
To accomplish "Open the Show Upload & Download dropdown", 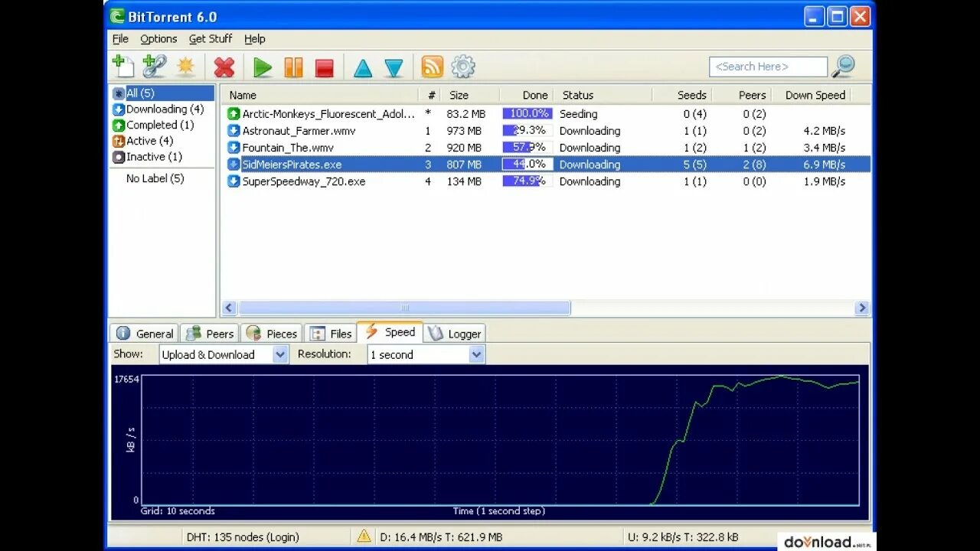I will [224, 354].
